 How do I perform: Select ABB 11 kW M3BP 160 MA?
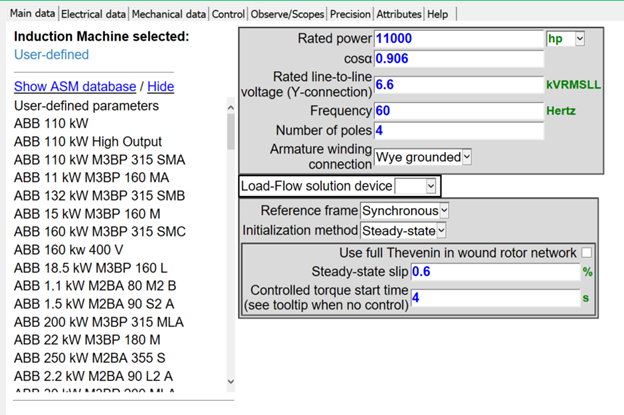[x=92, y=177]
